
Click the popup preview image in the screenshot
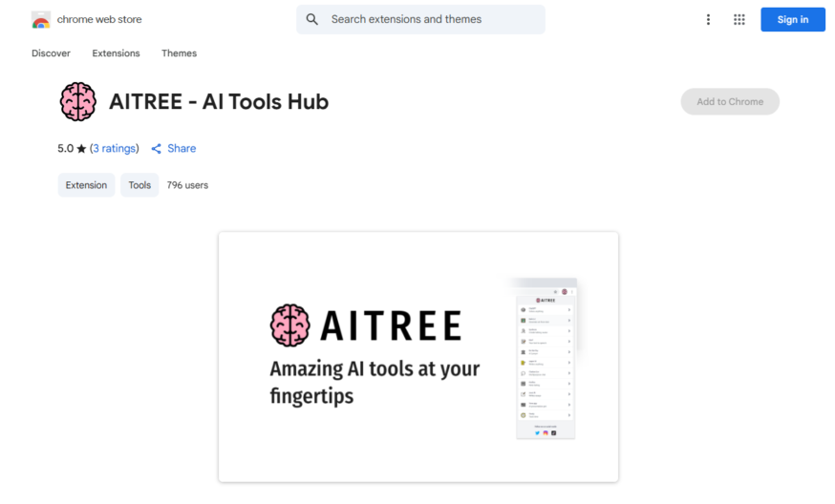point(546,359)
